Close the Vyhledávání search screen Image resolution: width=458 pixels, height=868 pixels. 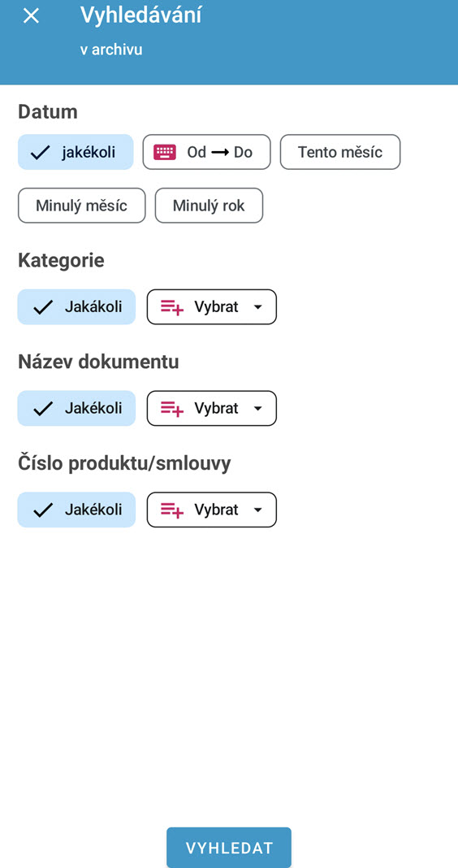[31, 15]
